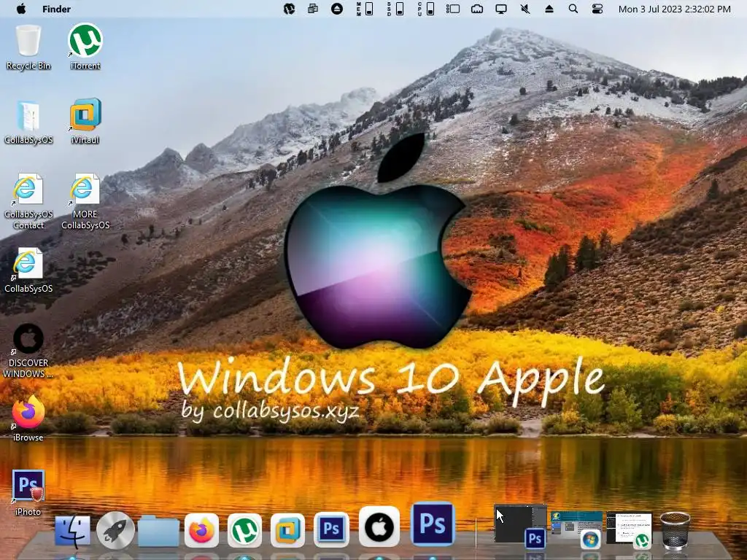
Task: Open the CollabSysOS internet shortcut above DISCOVER WINDOWS
Action: click(28, 270)
